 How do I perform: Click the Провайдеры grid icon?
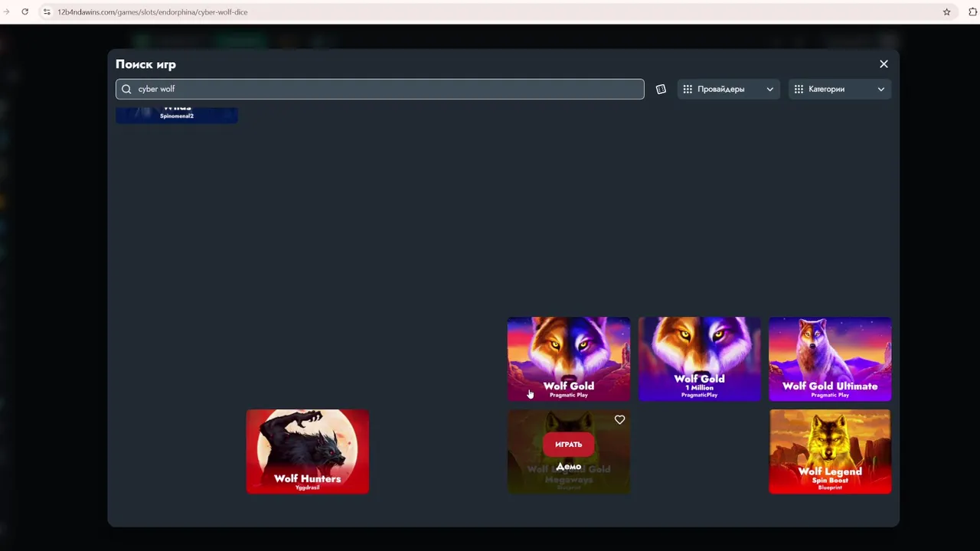tap(688, 89)
